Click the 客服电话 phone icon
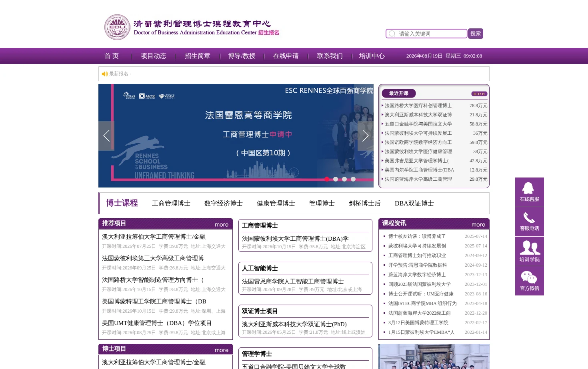This screenshot has height=369, width=588. click(529, 221)
